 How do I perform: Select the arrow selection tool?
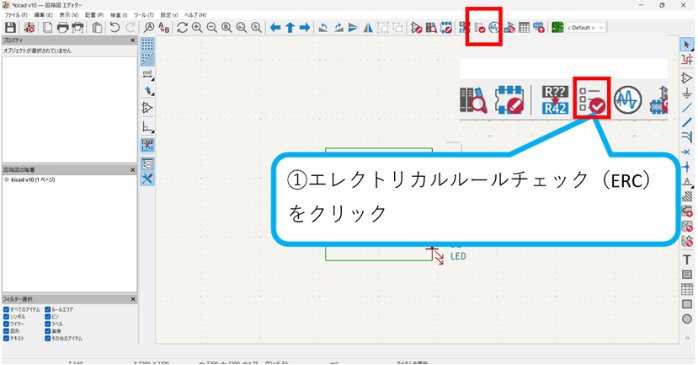tap(686, 45)
